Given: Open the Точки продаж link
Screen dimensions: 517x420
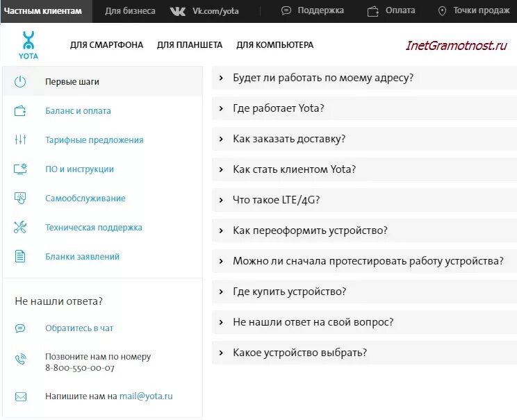Looking at the screenshot, I should pos(482,11).
